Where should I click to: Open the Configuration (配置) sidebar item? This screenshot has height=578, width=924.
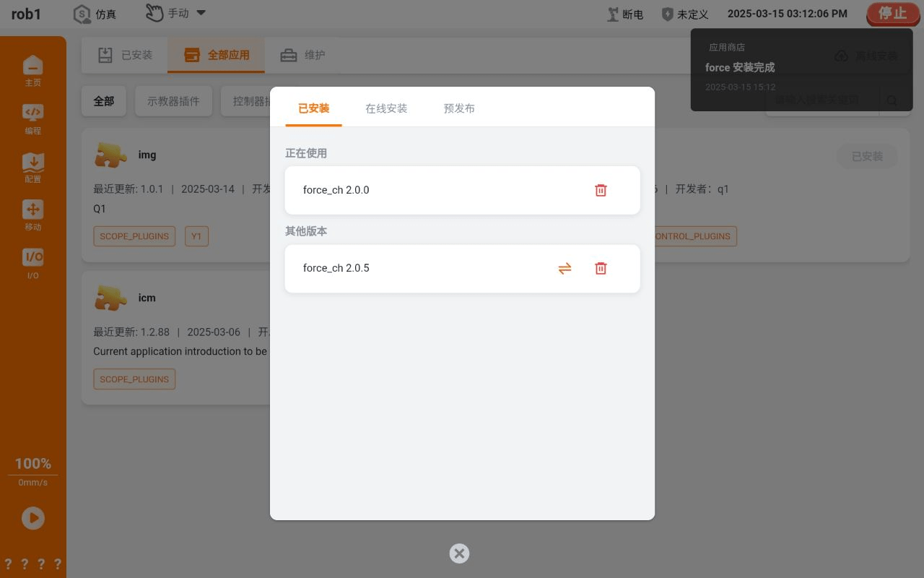point(33,168)
